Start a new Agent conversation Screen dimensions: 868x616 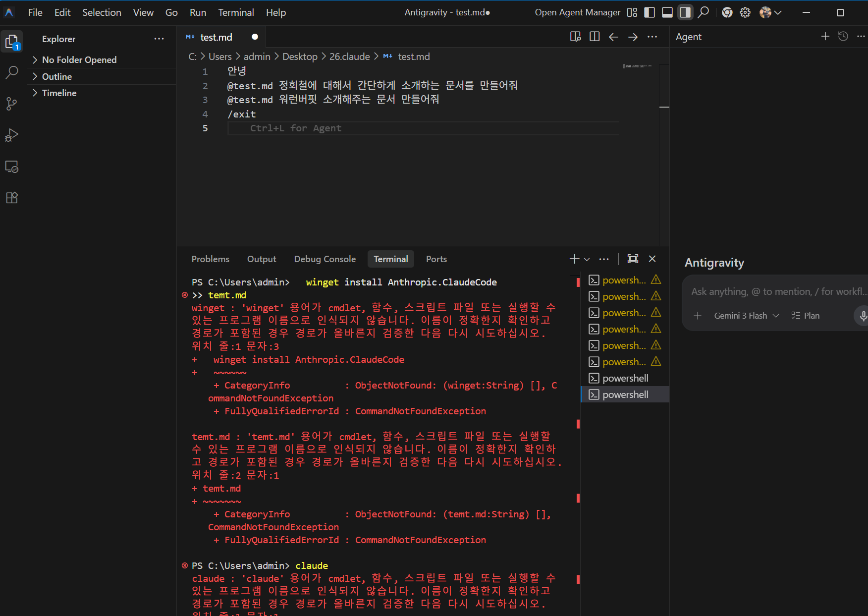click(x=825, y=36)
